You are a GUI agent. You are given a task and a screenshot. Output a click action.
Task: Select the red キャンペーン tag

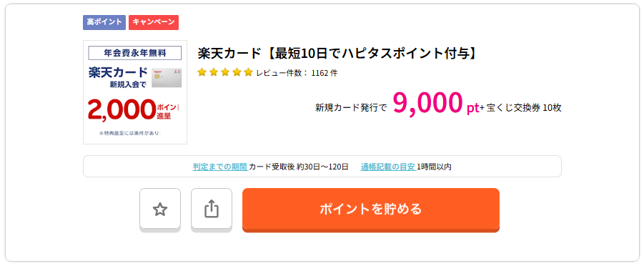[154, 22]
